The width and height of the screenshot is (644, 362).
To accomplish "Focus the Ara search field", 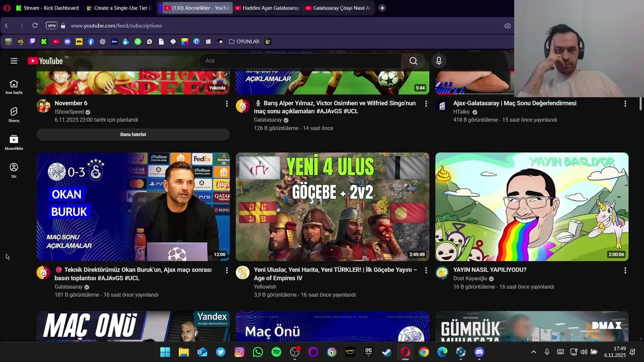I will tap(300, 61).
